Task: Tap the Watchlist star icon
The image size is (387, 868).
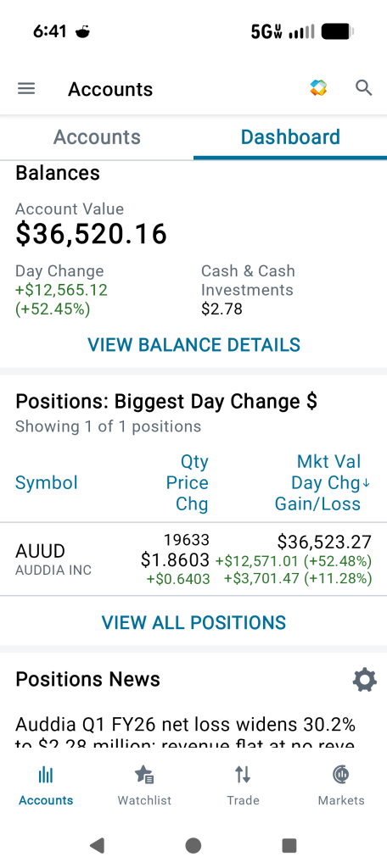Action: (x=144, y=775)
